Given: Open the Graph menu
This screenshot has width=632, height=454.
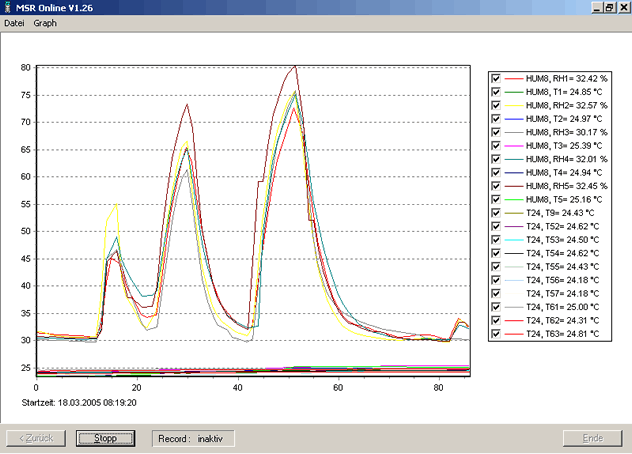Looking at the screenshot, I should (x=45, y=22).
